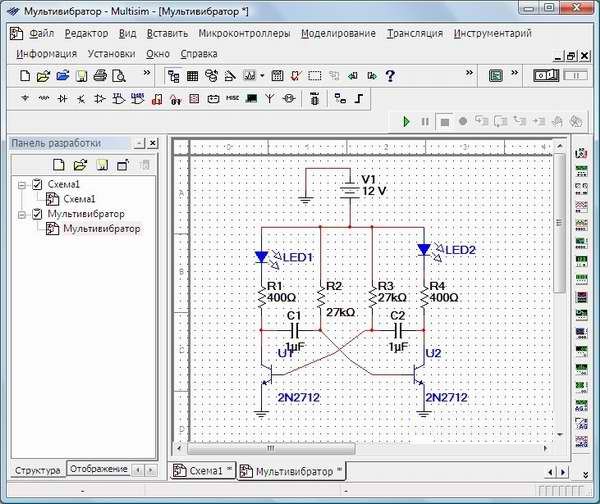Open the Окно menu
This screenshot has height=504, width=600.
pyautogui.click(x=158, y=54)
